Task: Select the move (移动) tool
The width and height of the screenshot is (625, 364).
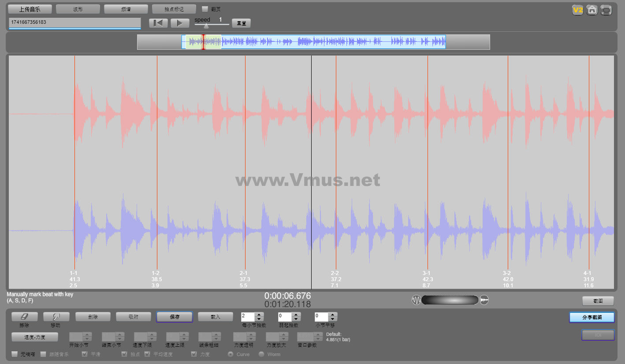Action: pos(56,317)
